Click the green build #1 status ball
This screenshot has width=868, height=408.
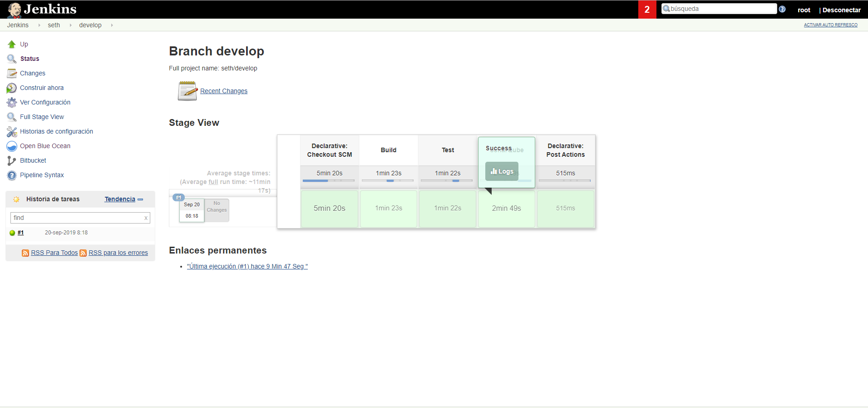(12, 233)
